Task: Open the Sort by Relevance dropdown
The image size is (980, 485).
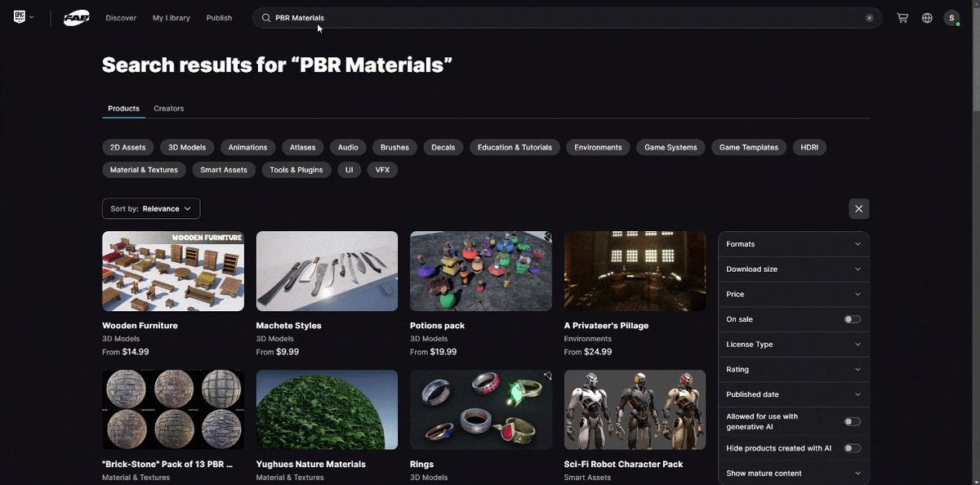Action: click(151, 209)
